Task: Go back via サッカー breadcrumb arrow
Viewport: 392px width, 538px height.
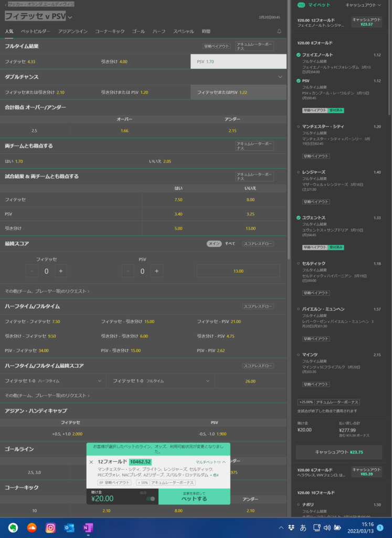Action: coord(5,4)
